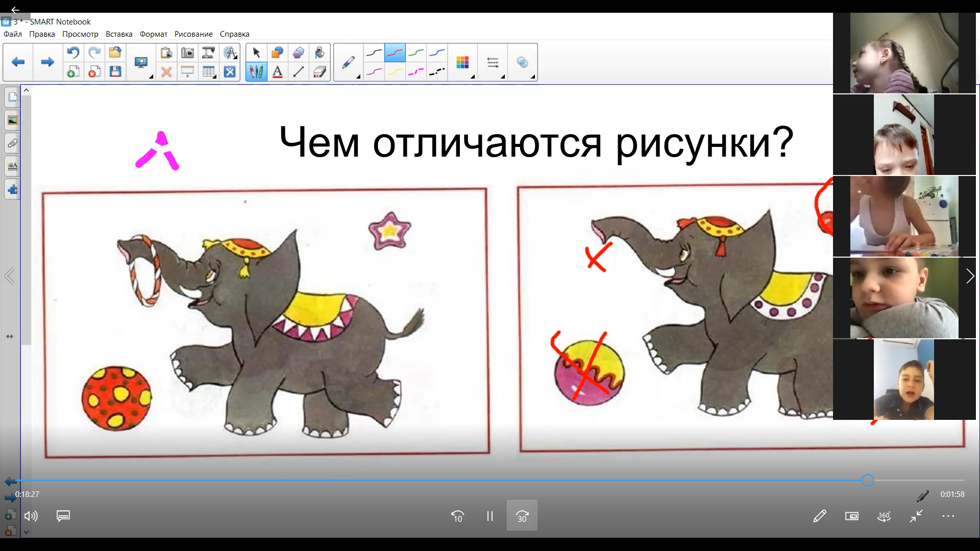The width and height of the screenshot is (980, 551).
Task: Go to the previous page with the blue left arrow
Action: [x=18, y=62]
